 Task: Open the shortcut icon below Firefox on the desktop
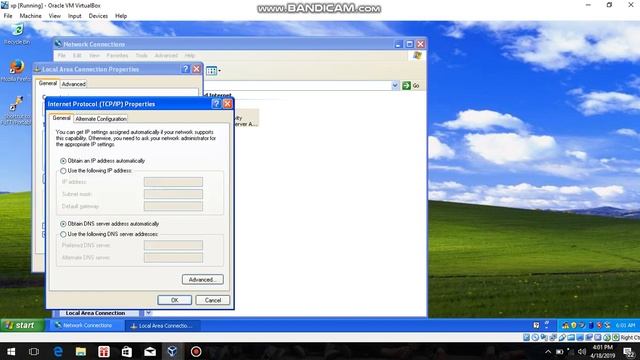[x=16, y=110]
